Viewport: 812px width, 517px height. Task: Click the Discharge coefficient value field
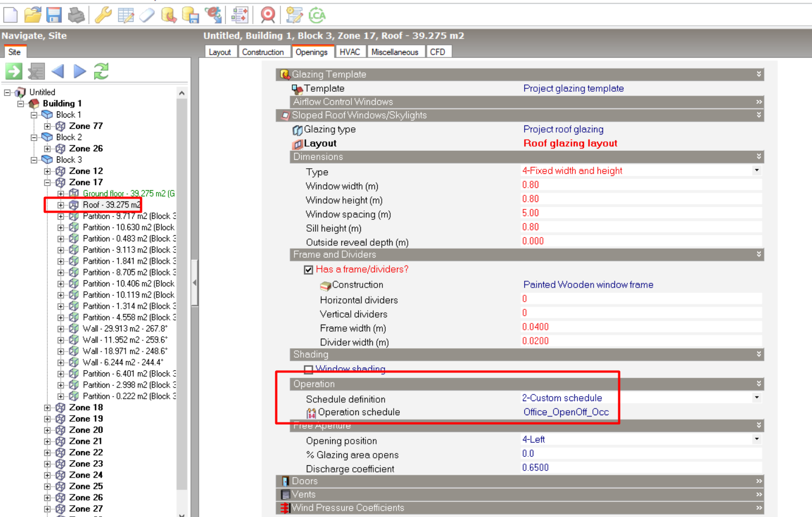641,467
